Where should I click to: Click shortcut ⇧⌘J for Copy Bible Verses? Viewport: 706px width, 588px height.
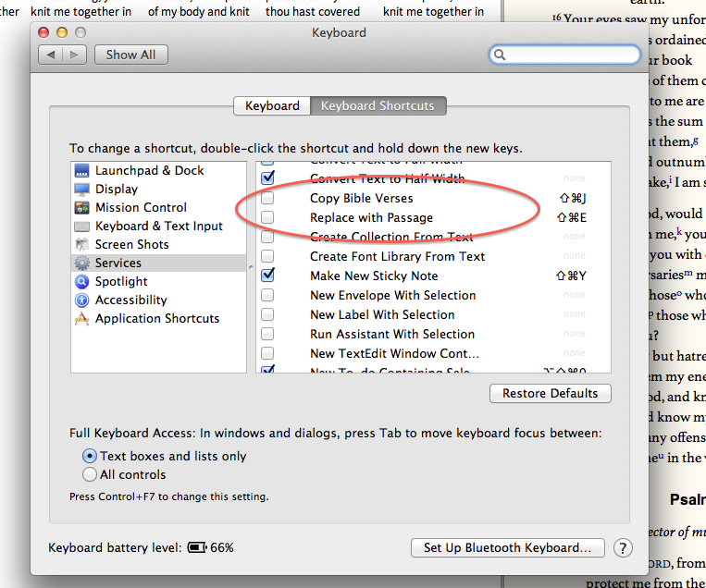coord(572,198)
